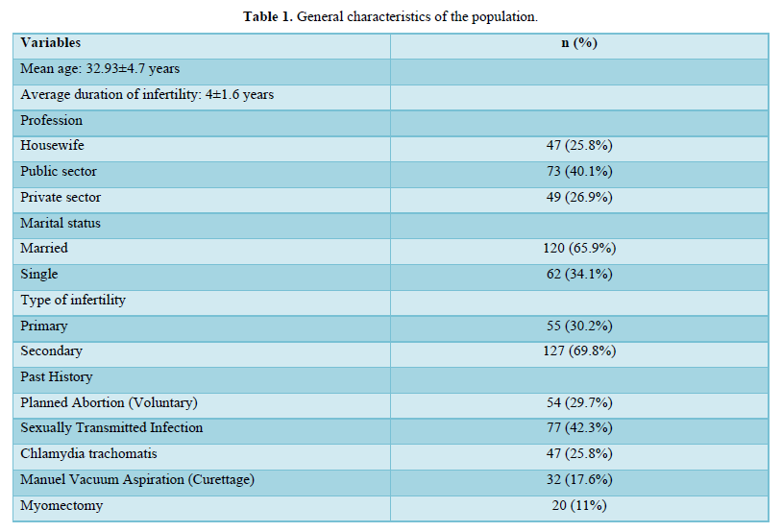Select the Variables column header
This screenshot has width=782, height=532.
pyautogui.click(x=51, y=43)
